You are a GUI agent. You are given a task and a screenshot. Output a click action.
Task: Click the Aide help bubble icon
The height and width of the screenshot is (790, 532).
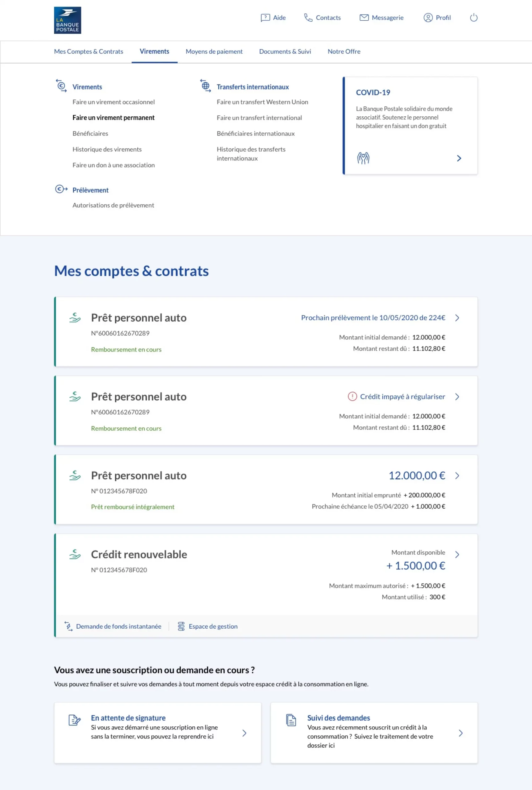(x=265, y=18)
